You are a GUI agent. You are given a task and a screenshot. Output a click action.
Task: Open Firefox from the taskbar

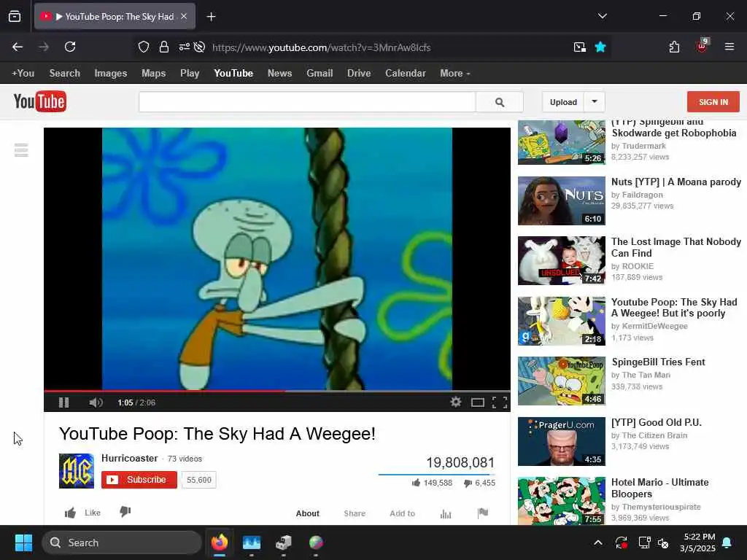[220, 542]
